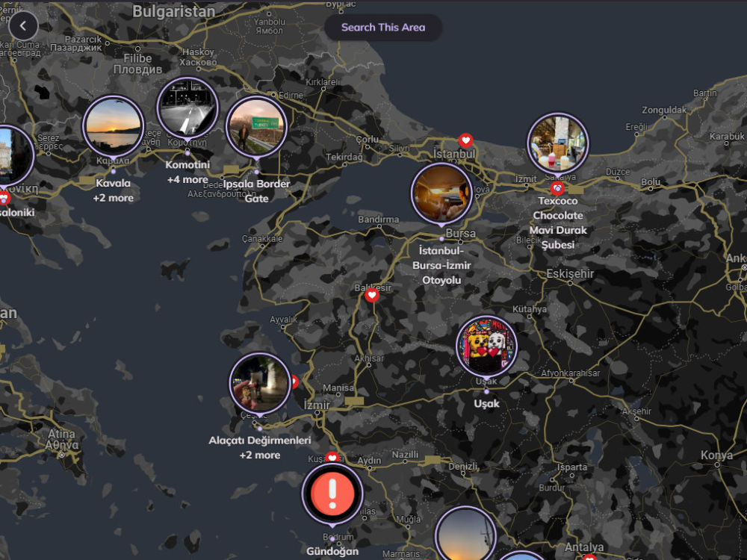Click the Edirne city label
Screen dimensions: 747x560
pos(291,96)
